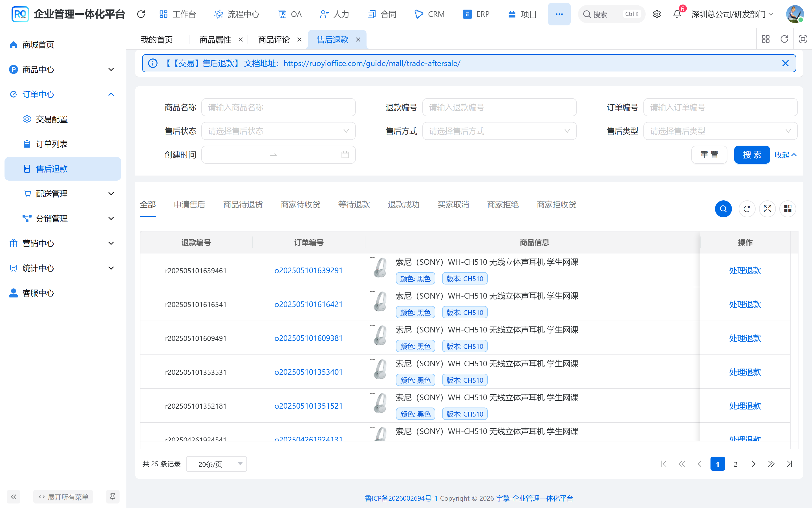Screen dimensions: 812x508
Task: Pin the sidebar menu
Action: (112, 497)
